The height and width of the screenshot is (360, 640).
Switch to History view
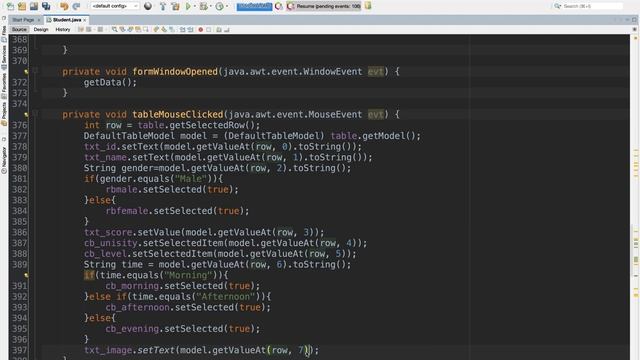(x=62, y=29)
